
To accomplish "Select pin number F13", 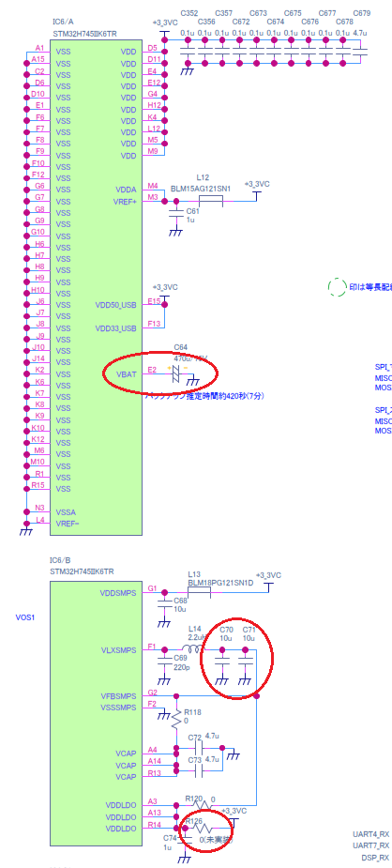I will [x=154, y=325].
